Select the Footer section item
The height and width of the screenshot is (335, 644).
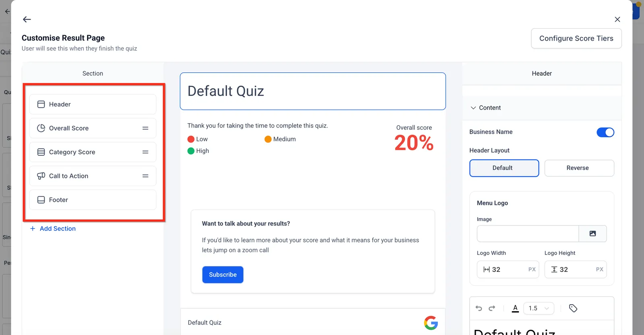tap(93, 200)
